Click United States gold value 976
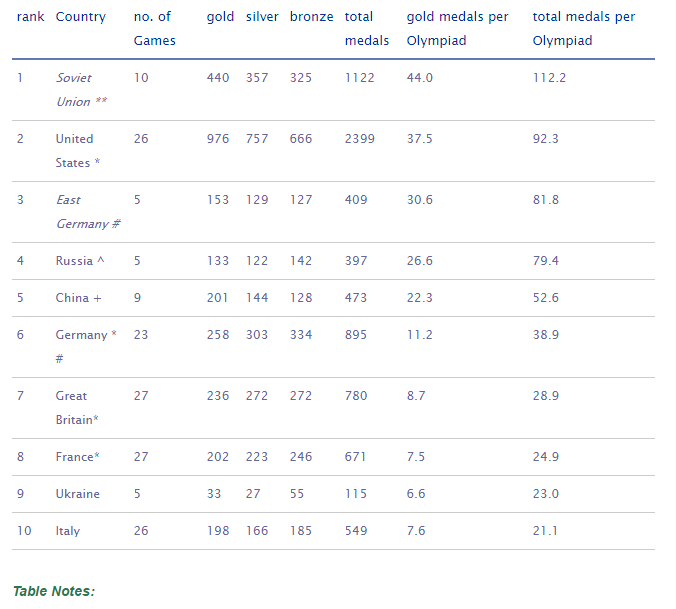Screen dimensions: 676x609 (218, 139)
